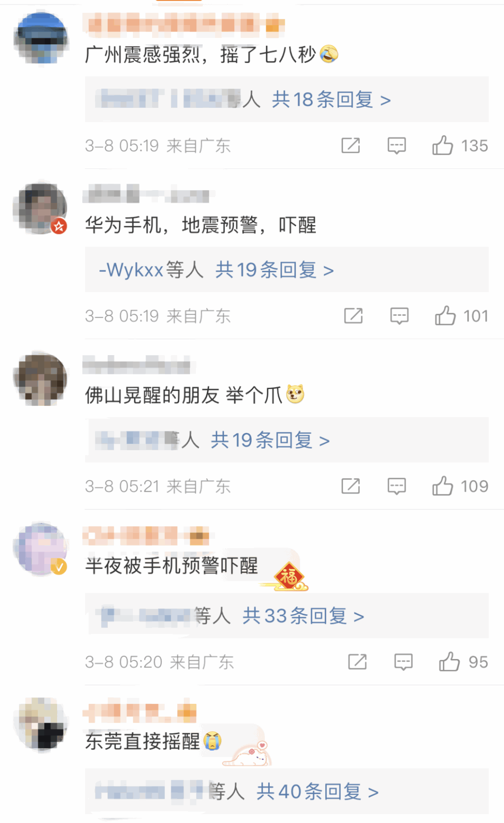
Task: Open reply icon on comment with 101 likes
Action: pos(399,316)
